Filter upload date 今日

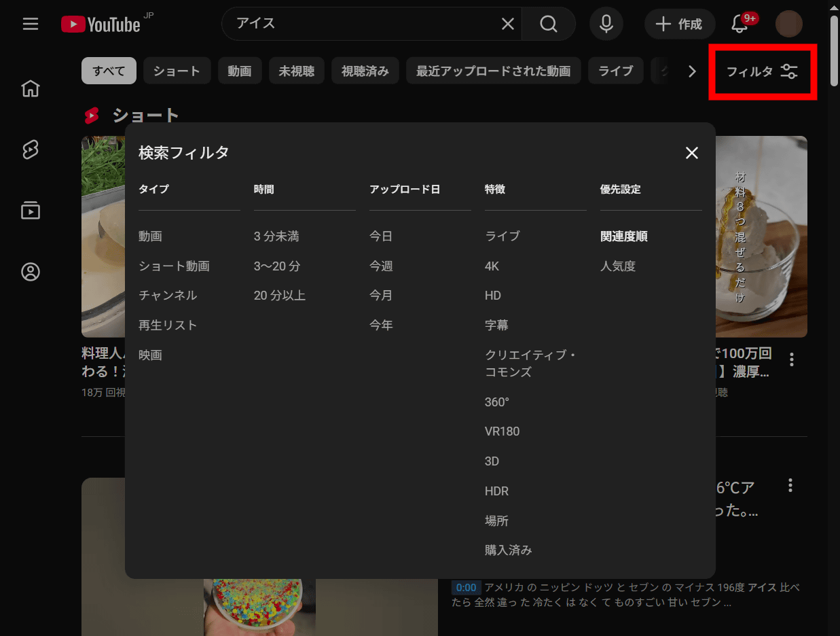point(381,236)
